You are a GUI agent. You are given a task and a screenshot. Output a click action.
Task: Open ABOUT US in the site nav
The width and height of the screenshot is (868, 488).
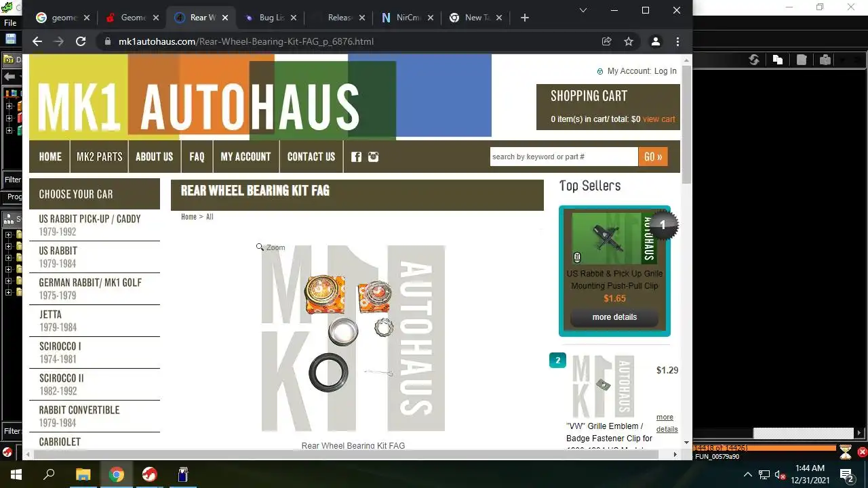(154, 157)
